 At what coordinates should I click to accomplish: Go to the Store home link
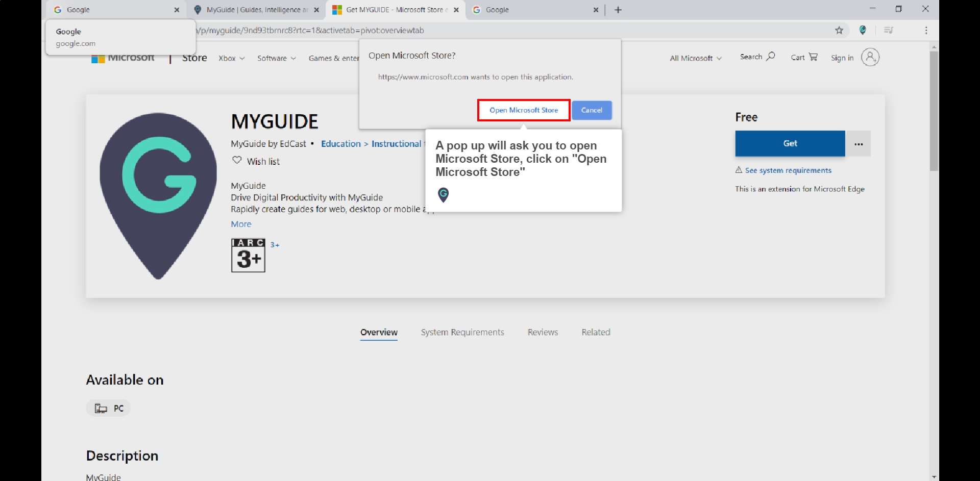pos(194,58)
